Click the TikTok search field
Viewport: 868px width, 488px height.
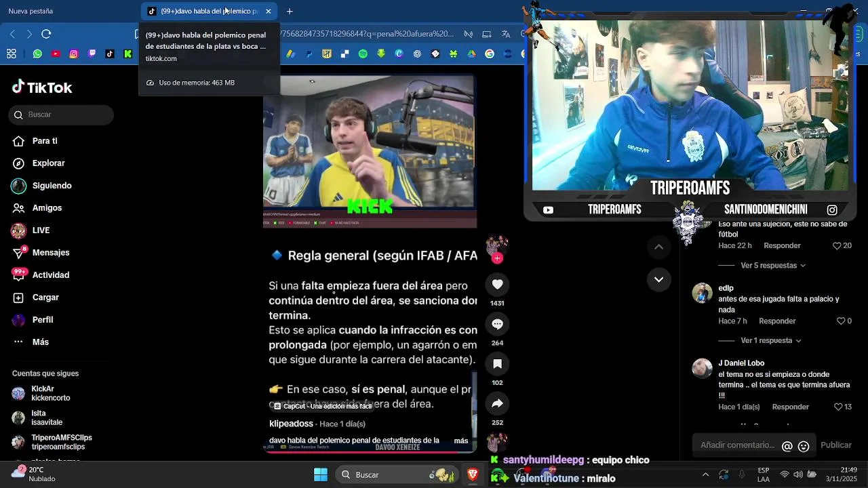[61, 115]
